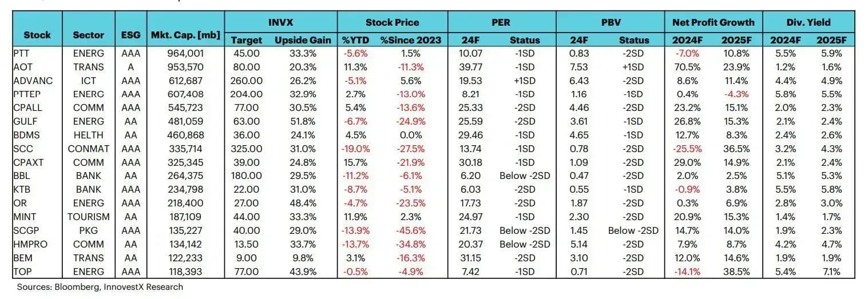Select the %Since 2023 subheader
The image size is (868, 299).
pos(411,40)
